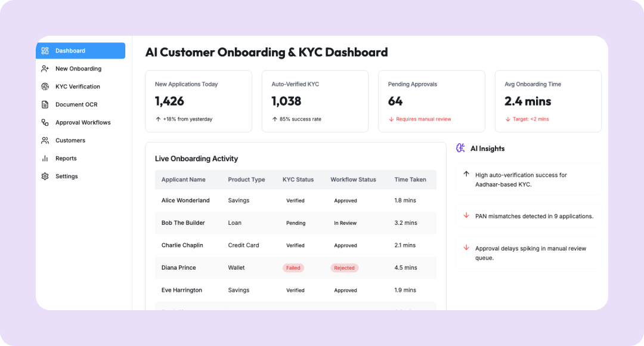Click the Settings gear icon

click(45, 176)
